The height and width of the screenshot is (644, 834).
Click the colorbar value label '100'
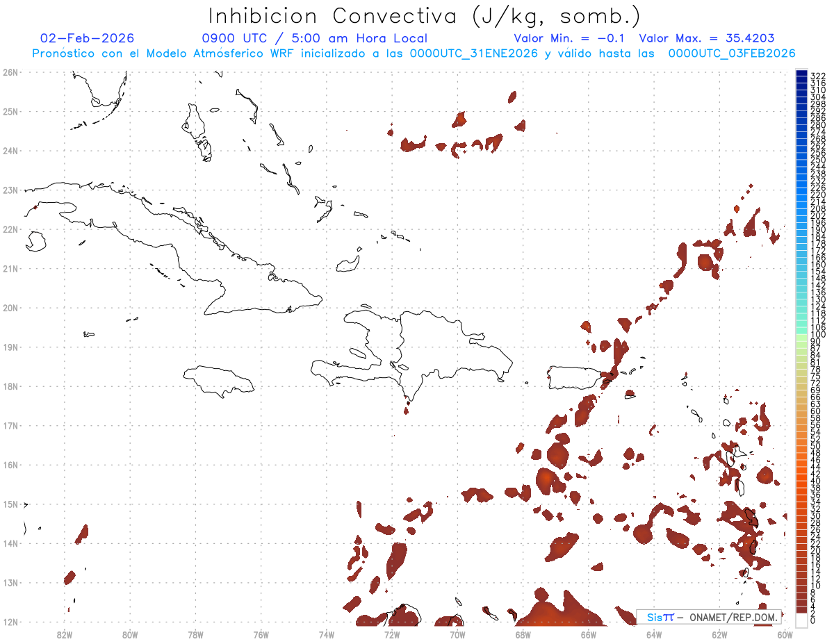817,335
